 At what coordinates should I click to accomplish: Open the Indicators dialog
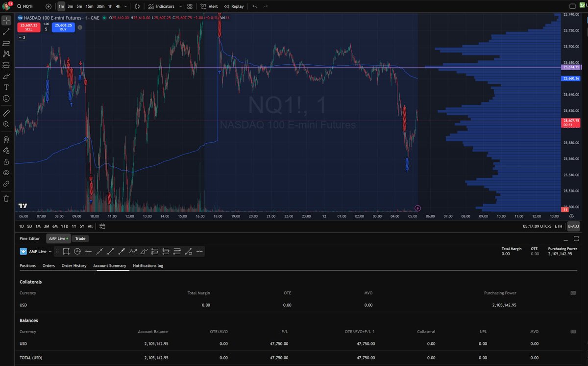point(161,6)
